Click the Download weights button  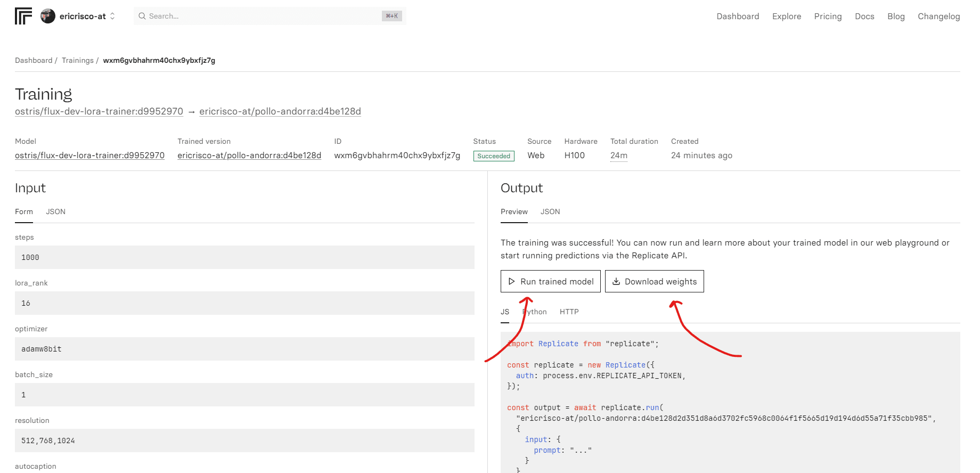coord(655,281)
